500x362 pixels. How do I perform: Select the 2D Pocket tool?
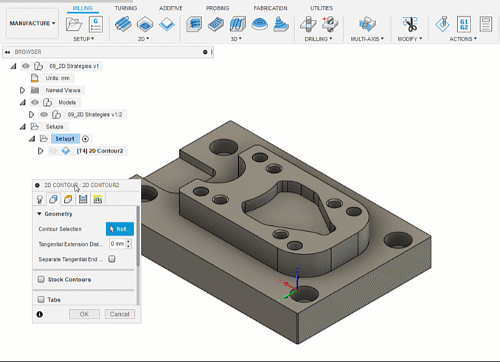145,25
